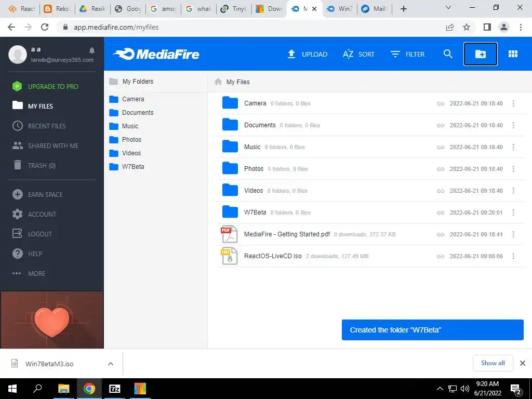The width and height of the screenshot is (532, 399).
Task: Open HELP
Action: tap(27, 254)
